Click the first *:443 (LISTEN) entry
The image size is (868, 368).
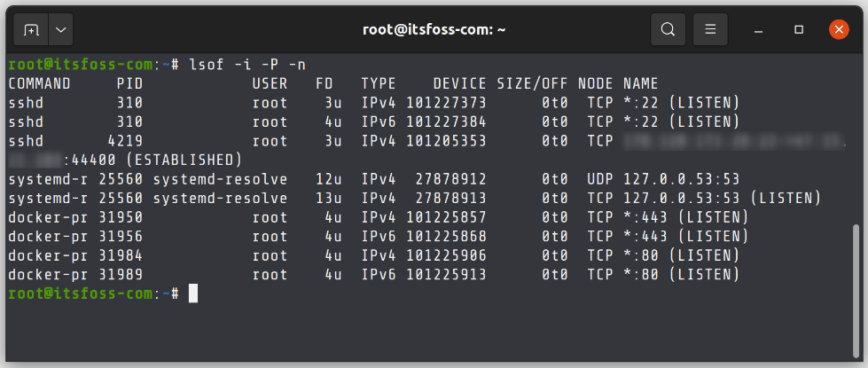click(686, 217)
